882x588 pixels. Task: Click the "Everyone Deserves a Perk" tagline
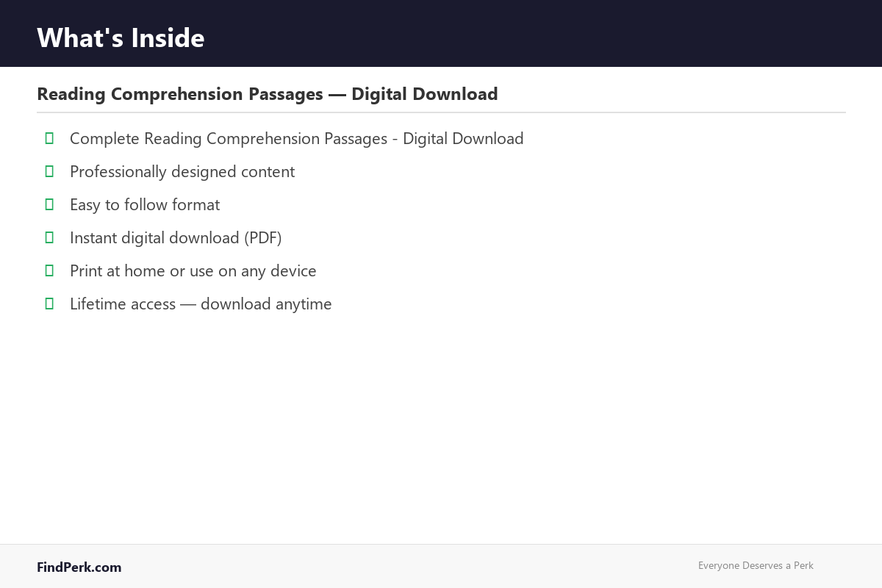pos(756,565)
